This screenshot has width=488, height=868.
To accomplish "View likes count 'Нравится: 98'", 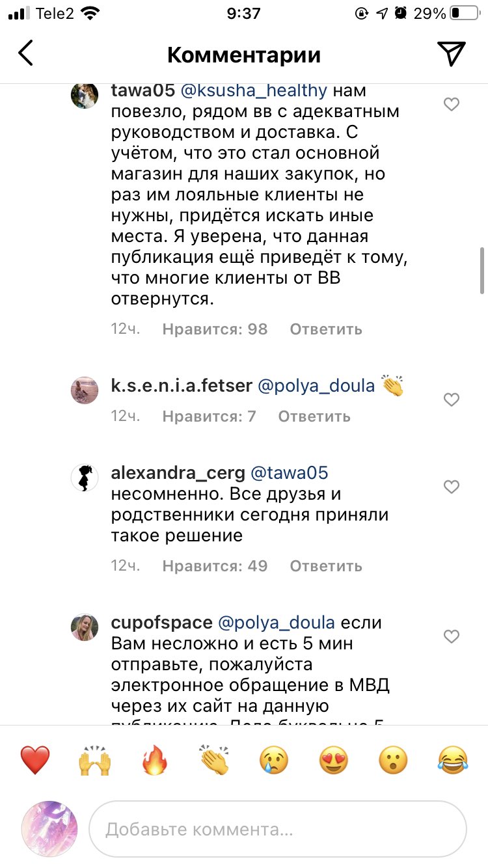I will (x=215, y=329).
